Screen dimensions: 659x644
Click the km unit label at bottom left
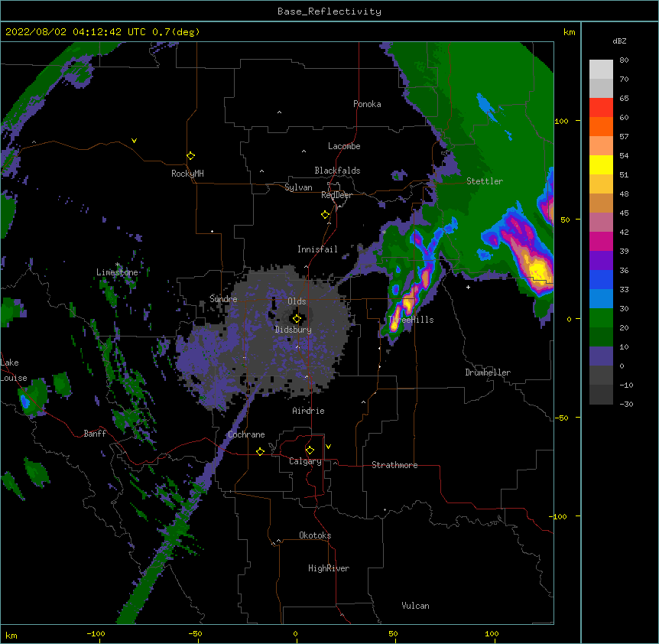pyautogui.click(x=11, y=636)
